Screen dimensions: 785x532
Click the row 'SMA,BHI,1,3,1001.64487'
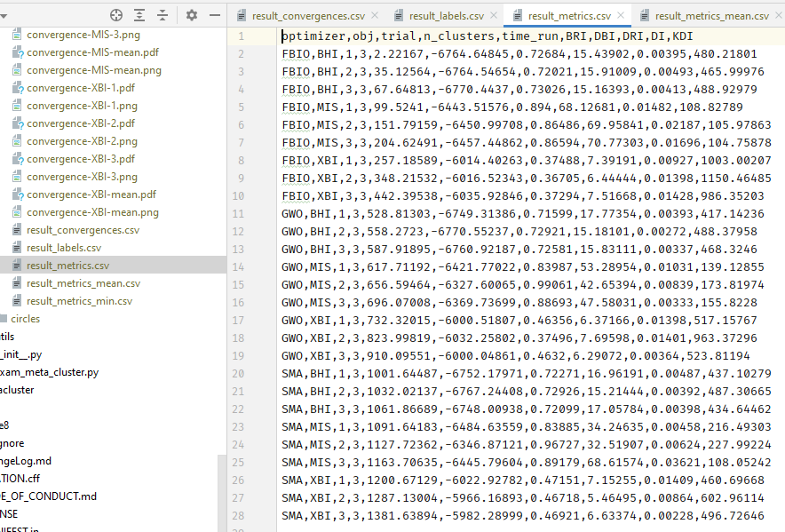click(527, 374)
